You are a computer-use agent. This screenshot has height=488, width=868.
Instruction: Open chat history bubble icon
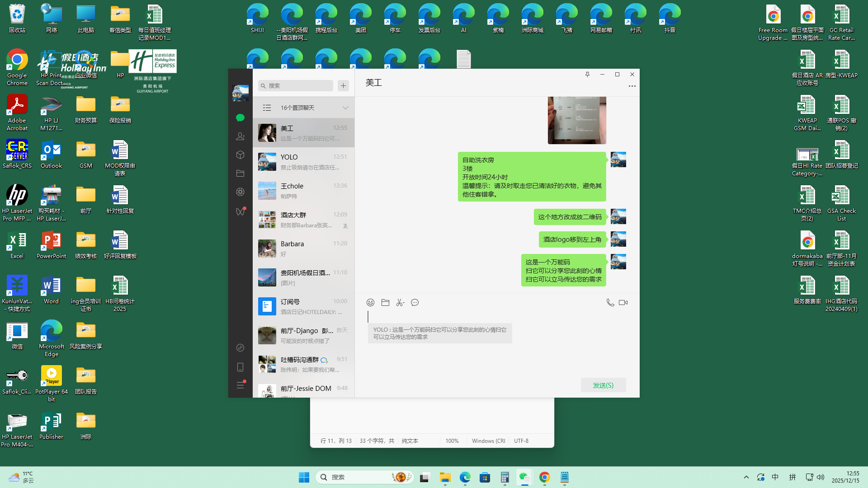pyautogui.click(x=415, y=303)
